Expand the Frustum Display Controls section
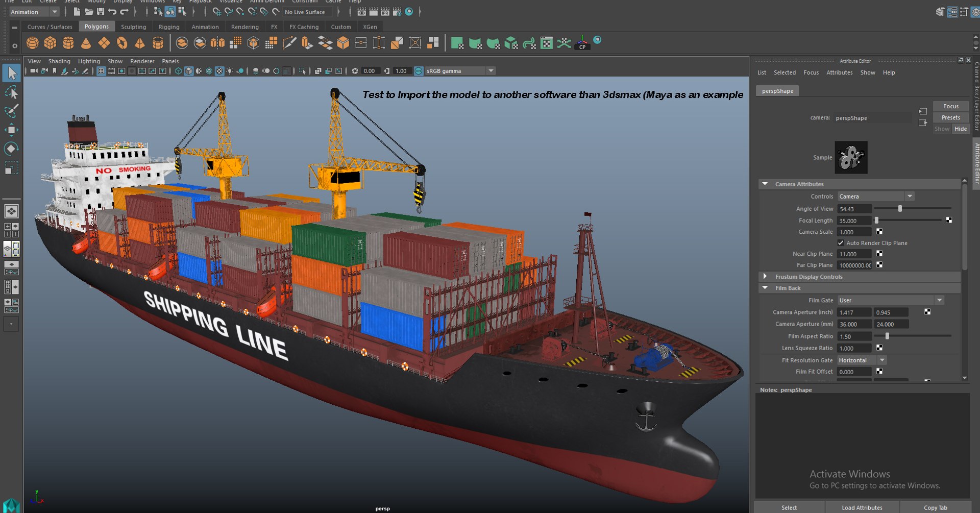Viewport: 980px width, 513px height. tap(765, 276)
